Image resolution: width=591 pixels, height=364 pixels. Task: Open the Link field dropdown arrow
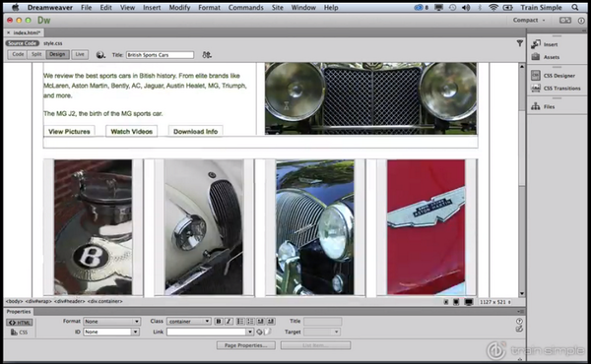(x=249, y=332)
